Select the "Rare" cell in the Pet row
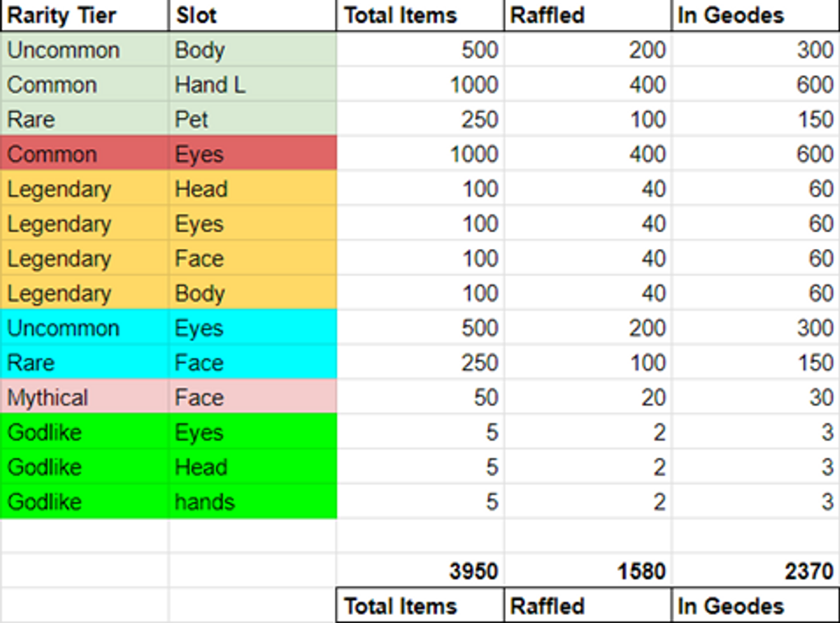840x623 pixels. click(x=84, y=119)
